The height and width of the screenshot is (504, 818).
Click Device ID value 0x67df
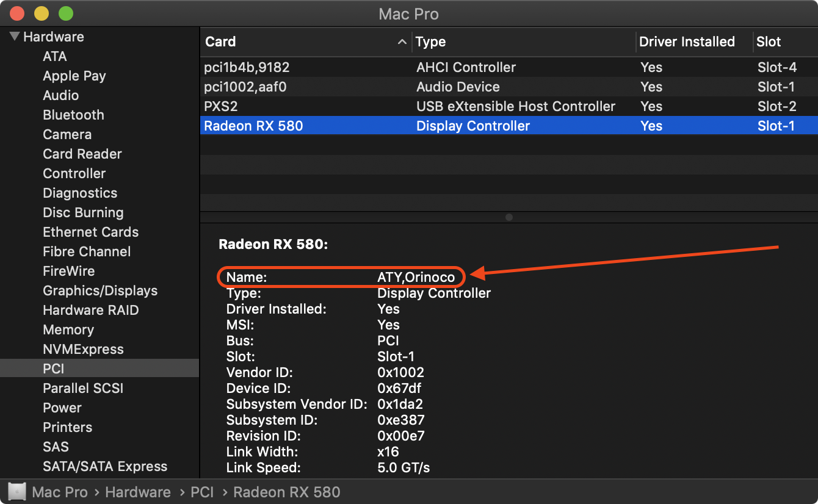pyautogui.click(x=399, y=388)
